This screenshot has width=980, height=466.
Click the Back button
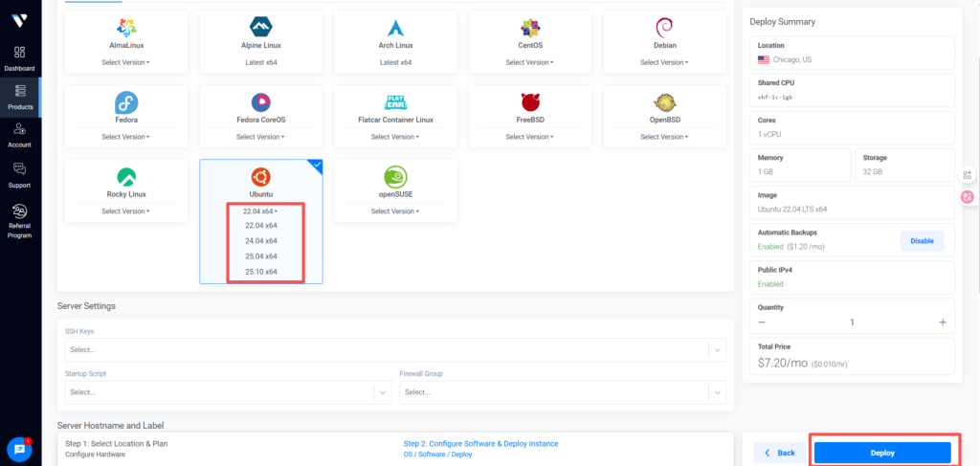780,453
